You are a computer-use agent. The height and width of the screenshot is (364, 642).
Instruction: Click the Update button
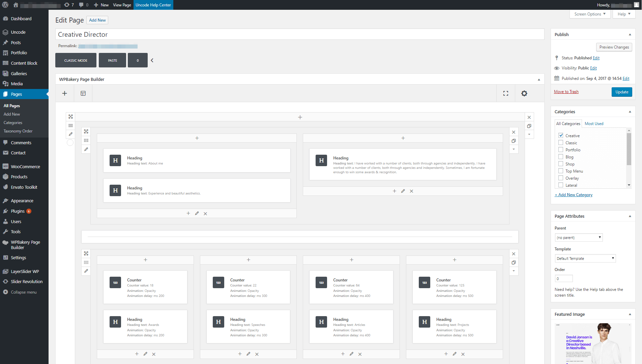click(621, 92)
